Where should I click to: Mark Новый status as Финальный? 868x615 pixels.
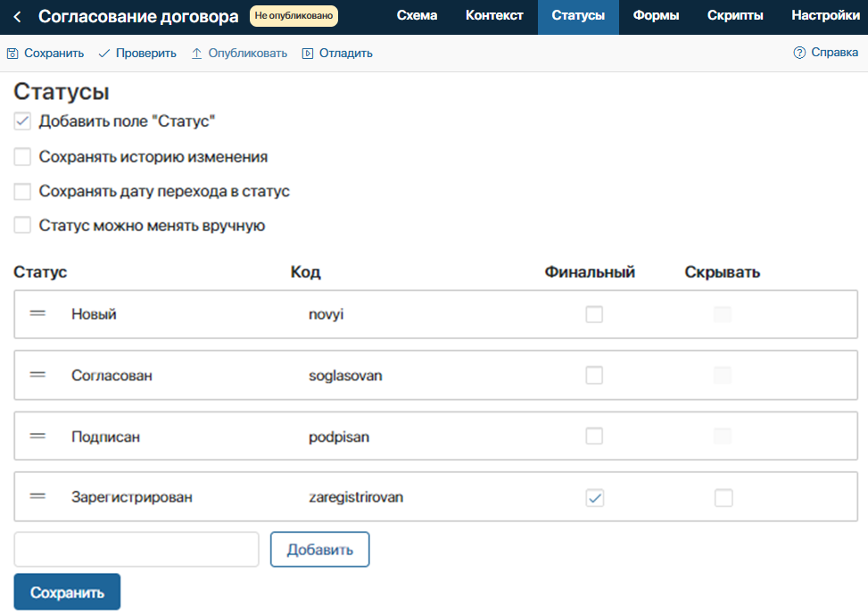coord(594,314)
